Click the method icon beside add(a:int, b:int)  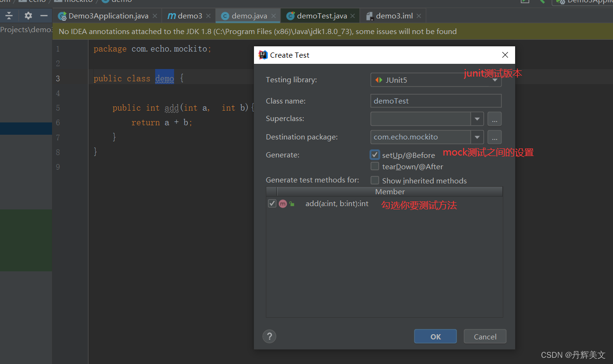point(283,204)
